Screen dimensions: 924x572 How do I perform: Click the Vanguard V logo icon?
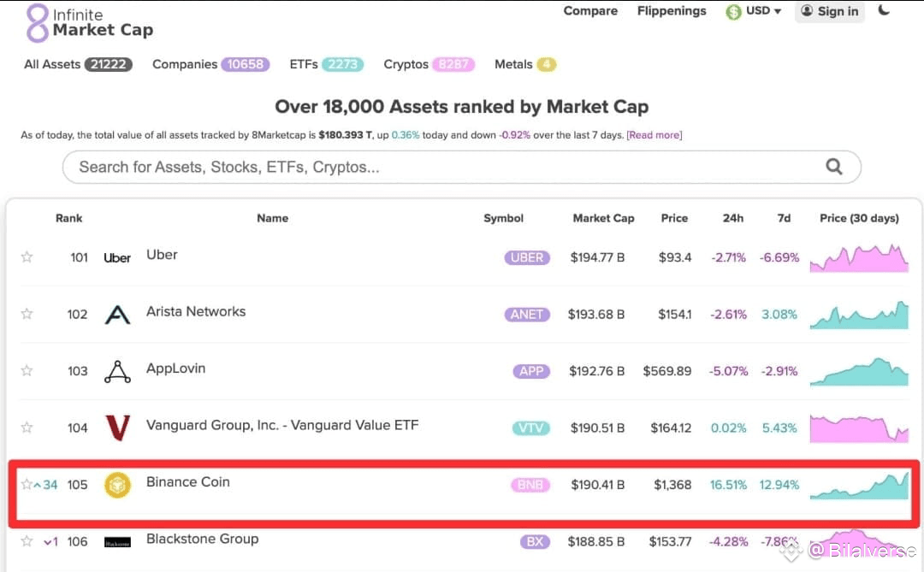tap(117, 428)
